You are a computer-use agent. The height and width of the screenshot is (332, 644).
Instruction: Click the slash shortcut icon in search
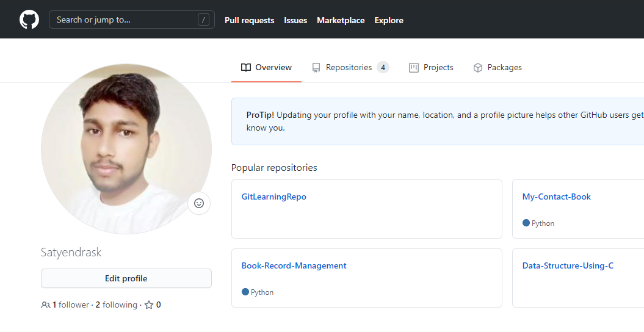203,20
